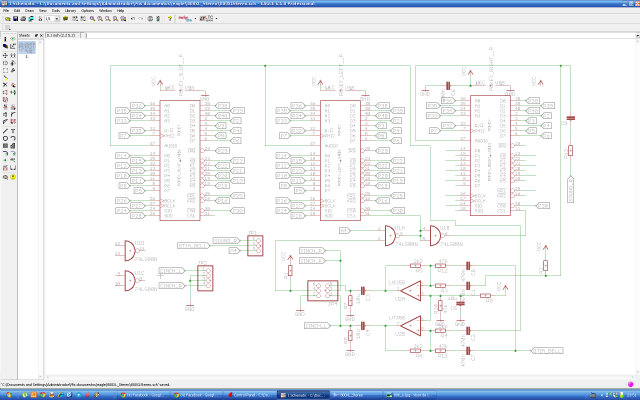Click the Zoom to fit icon
Screen dimensions: 640x400
pos(93,19)
